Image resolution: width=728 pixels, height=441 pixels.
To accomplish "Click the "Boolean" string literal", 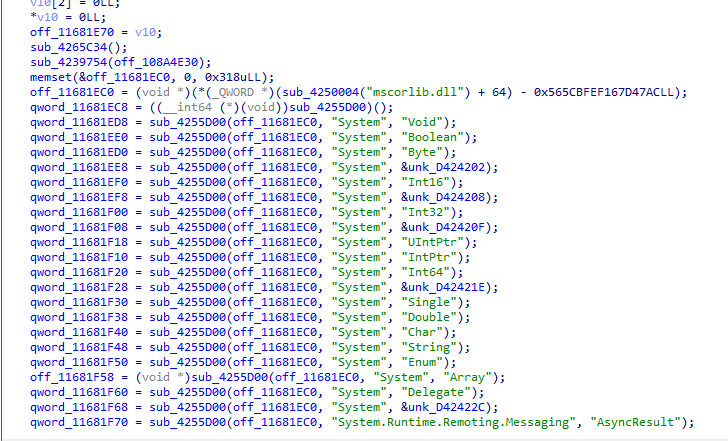I will point(432,137).
